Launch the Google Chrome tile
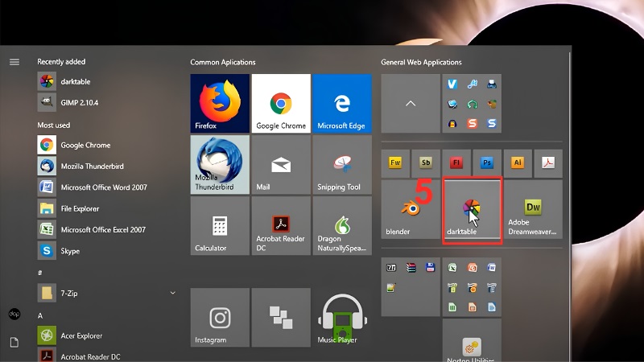This screenshot has height=362, width=644. click(x=281, y=104)
